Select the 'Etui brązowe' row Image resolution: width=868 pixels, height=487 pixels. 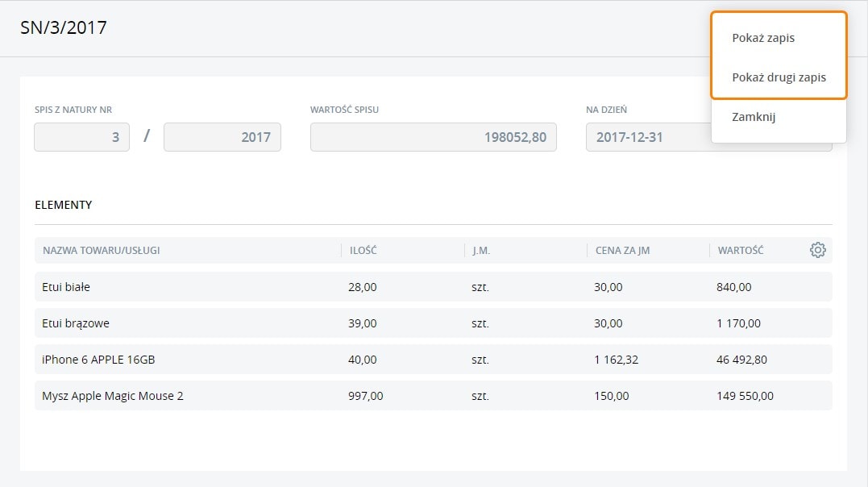click(76, 323)
